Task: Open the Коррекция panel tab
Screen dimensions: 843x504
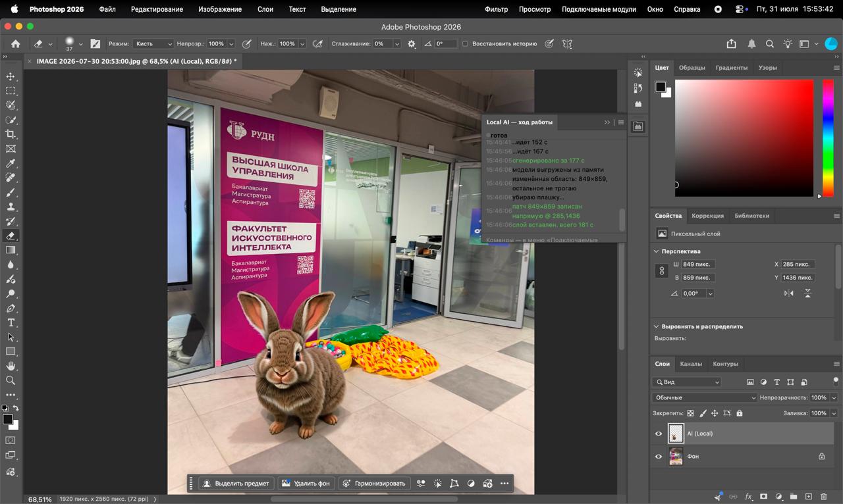Action: point(707,216)
